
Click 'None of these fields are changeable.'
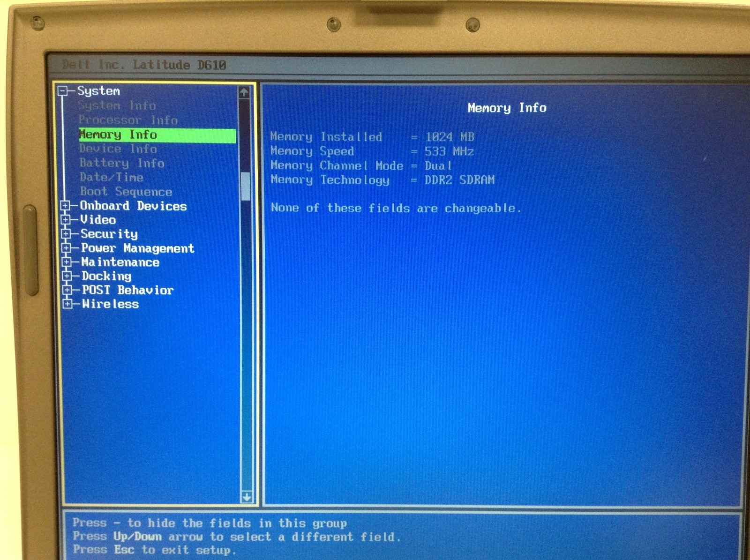396,208
